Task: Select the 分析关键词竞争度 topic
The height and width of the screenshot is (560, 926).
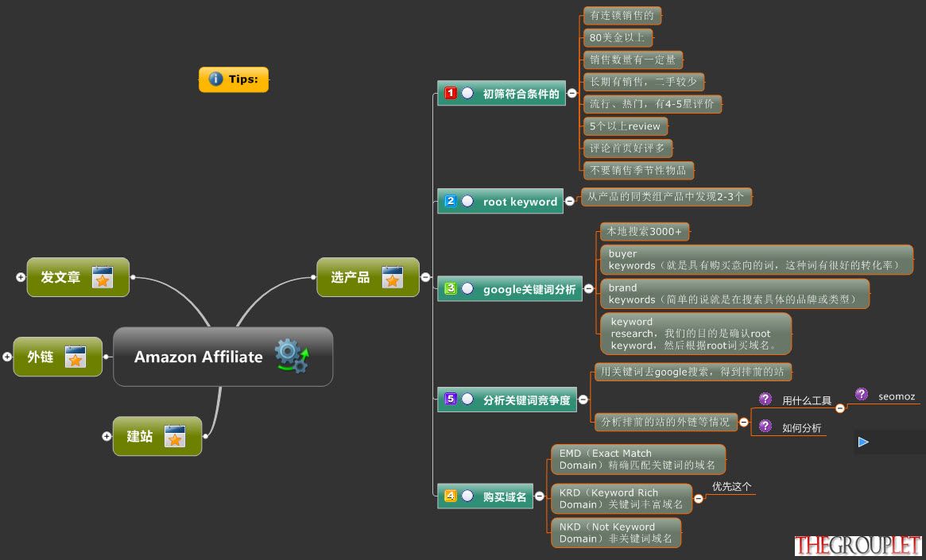Action: 506,400
